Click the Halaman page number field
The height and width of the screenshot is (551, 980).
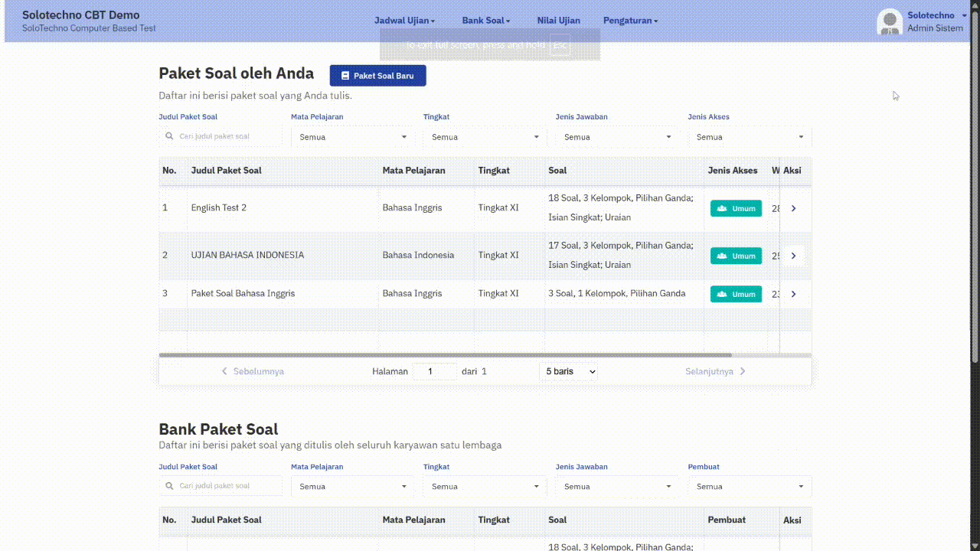pyautogui.click(x=433, y=371)
